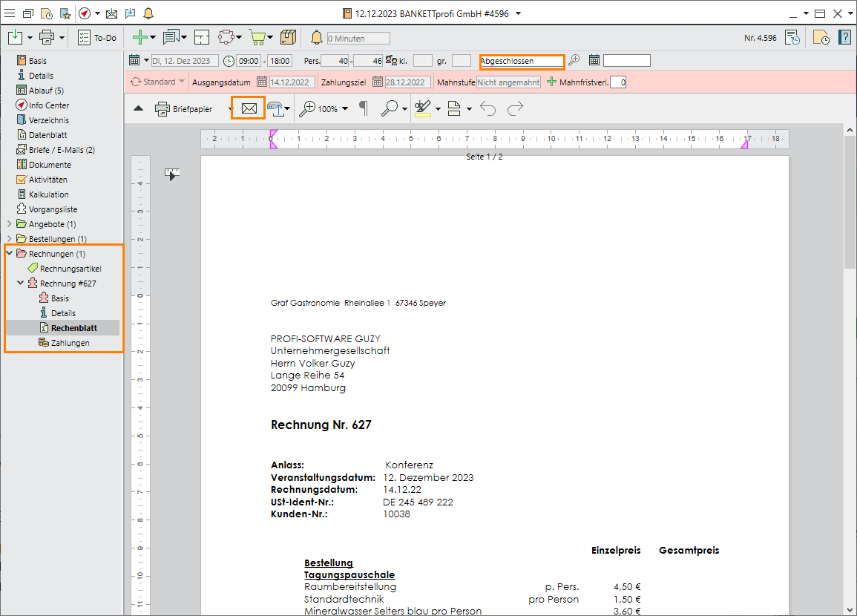
Task: Click the envelope email icon in document toolbar
Action: pos(249,108)
